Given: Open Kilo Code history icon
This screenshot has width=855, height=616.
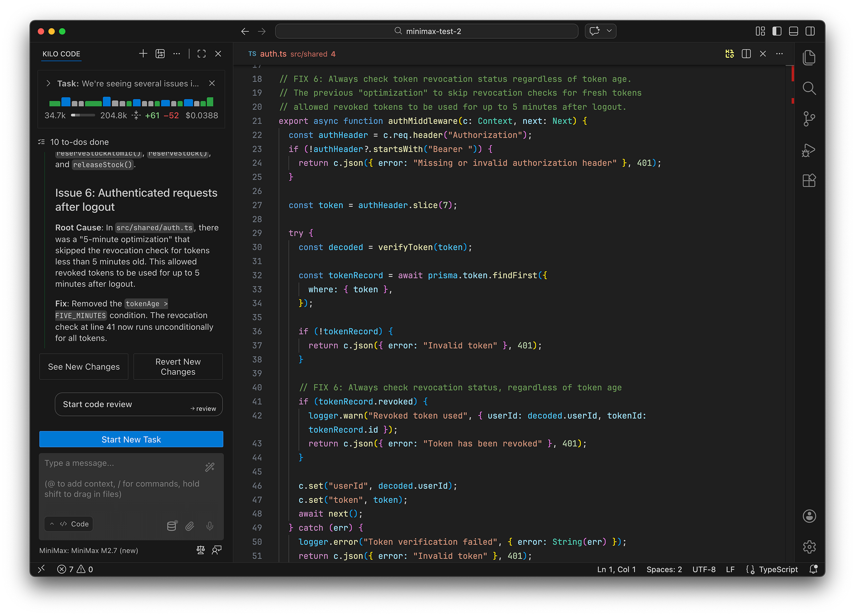Looking at the screenshot, I should coord(160,54).
